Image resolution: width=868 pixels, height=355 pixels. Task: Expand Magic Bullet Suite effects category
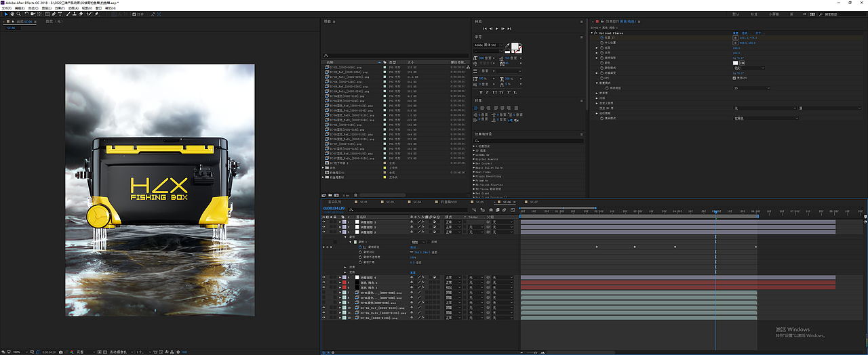474,167
